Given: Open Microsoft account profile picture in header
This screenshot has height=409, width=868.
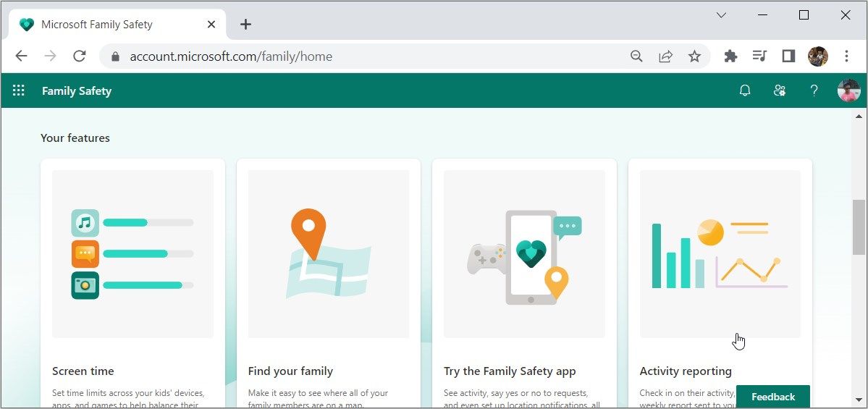Looking at the screenshot, I should click(848, 90).
